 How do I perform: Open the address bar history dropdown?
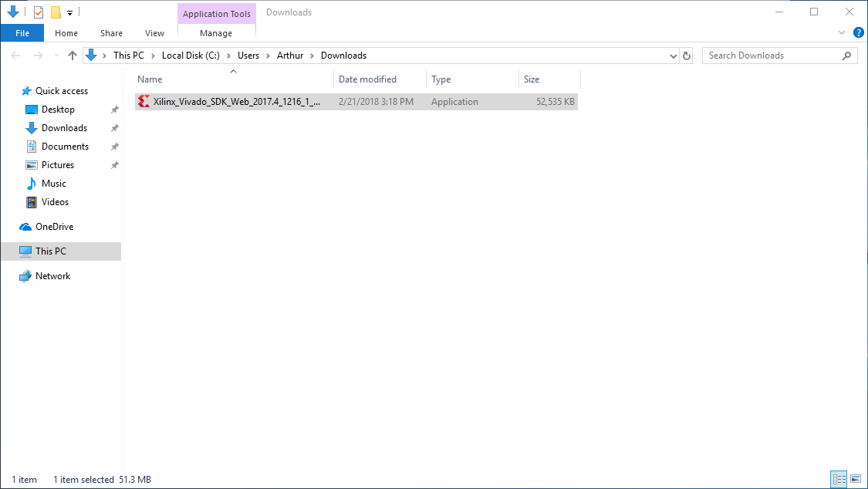(673, 56)
